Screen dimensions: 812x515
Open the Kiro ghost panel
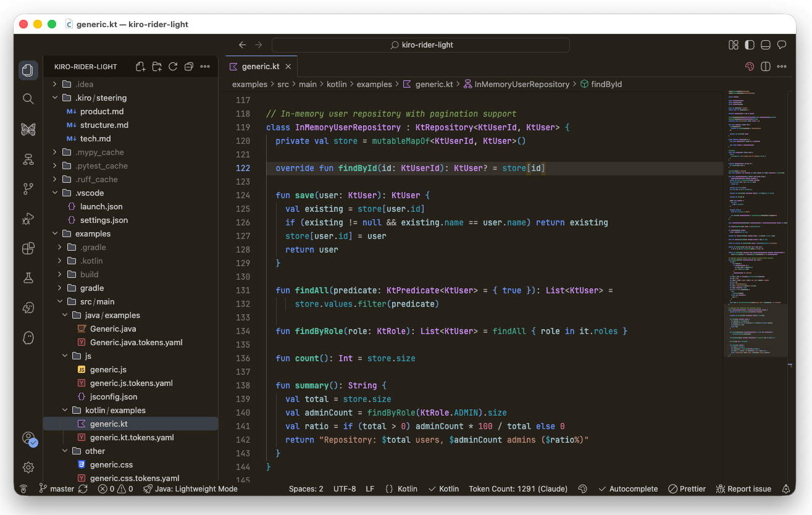click(x=28, y=338)
